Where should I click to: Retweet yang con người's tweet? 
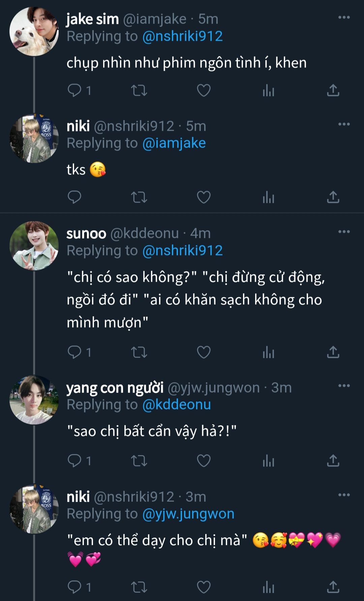coord(139,460)
